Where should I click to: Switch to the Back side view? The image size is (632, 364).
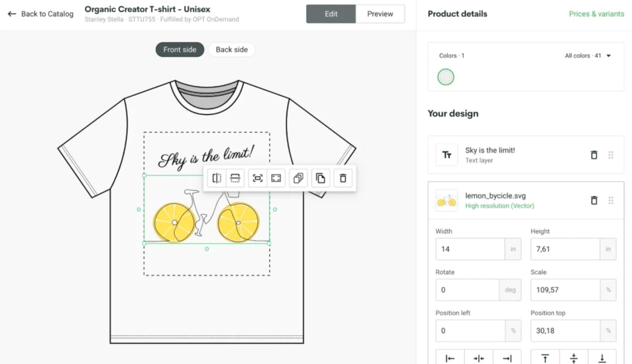tap(231, 50)
